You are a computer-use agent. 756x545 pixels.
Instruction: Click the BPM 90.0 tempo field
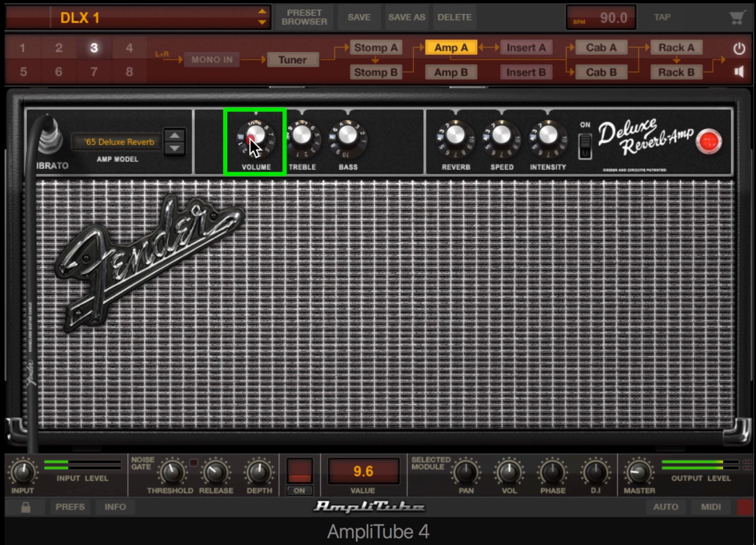pos(601,18)
